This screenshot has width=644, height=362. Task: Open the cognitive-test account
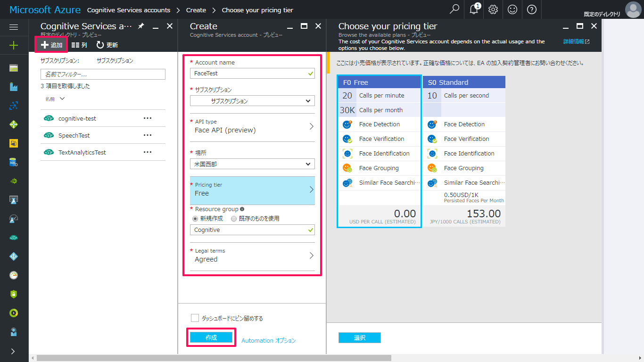pyautogui.click(x=77, y=118)
